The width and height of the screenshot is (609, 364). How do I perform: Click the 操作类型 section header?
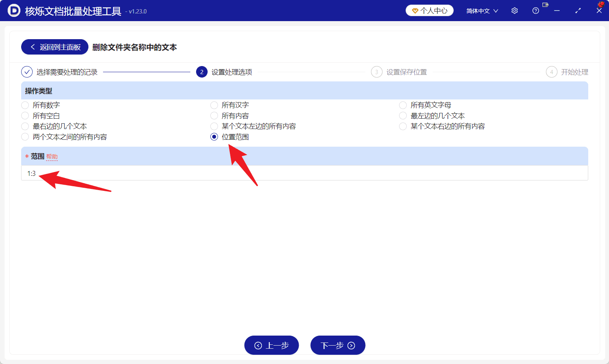point(304,91)
